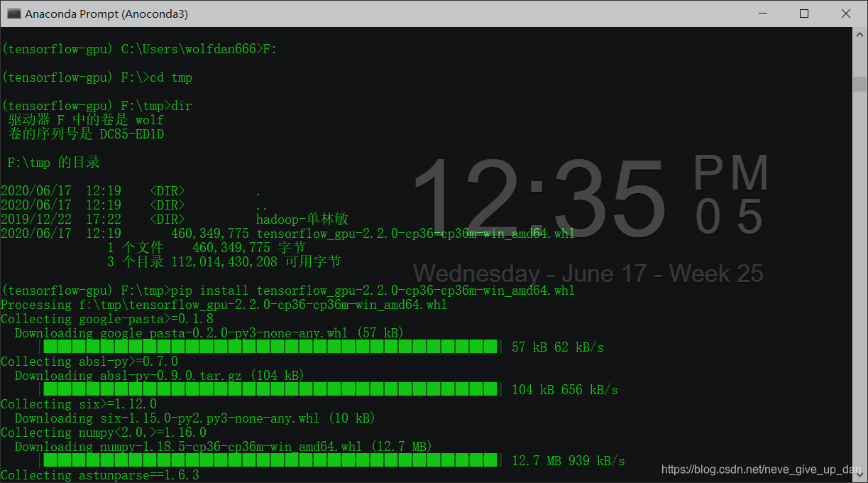
Task: Click the 'Anaconda Prompt (Anoconda3)' window title
Action: pos(106,13)
